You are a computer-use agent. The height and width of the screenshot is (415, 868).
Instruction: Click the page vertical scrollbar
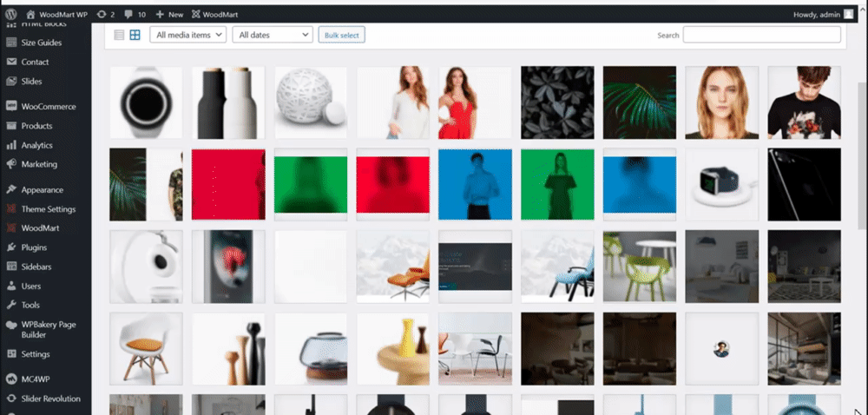tap(863, 155)
